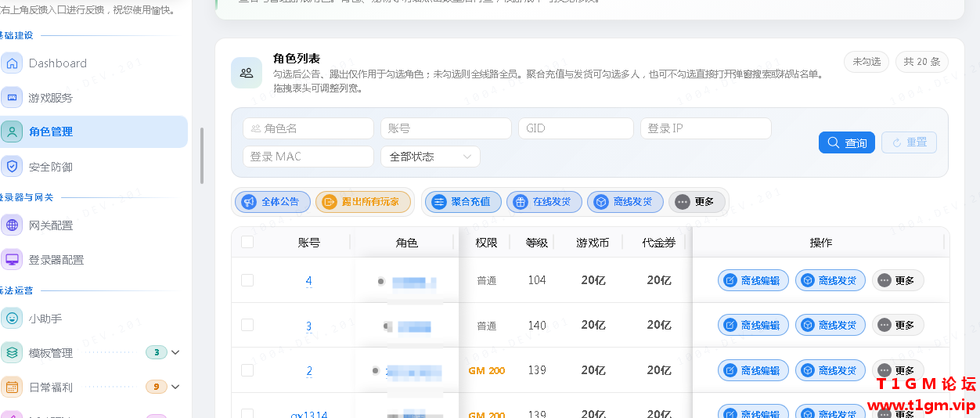Viewport: 980px width, 418px height.
Task: Click the 角色管理 person icon
Action: 12,132
